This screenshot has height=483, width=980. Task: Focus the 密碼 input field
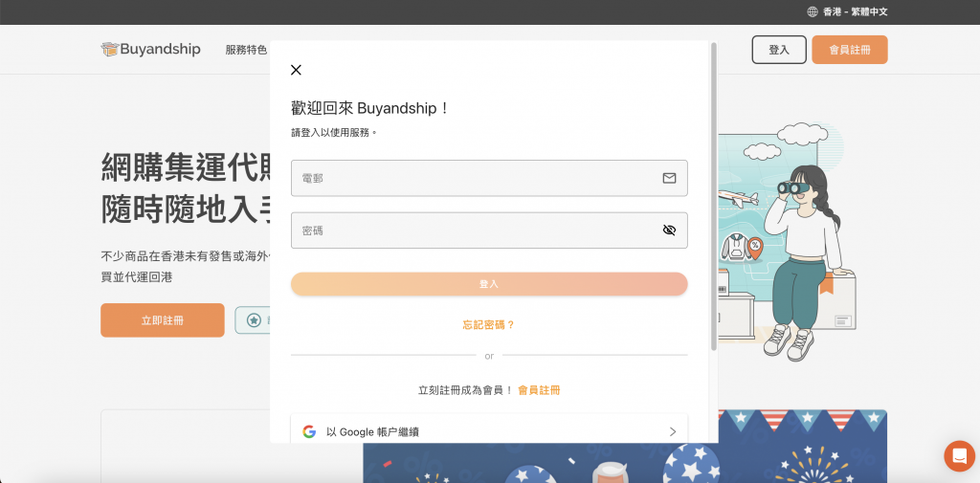pyautogui.click(x=474, y=231)
